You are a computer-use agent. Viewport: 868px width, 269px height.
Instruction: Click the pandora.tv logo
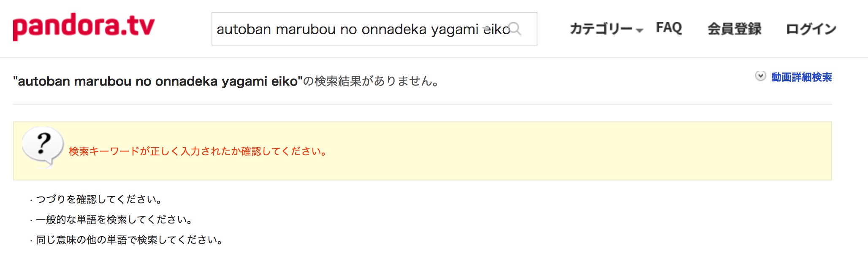(x=84, y=27)
